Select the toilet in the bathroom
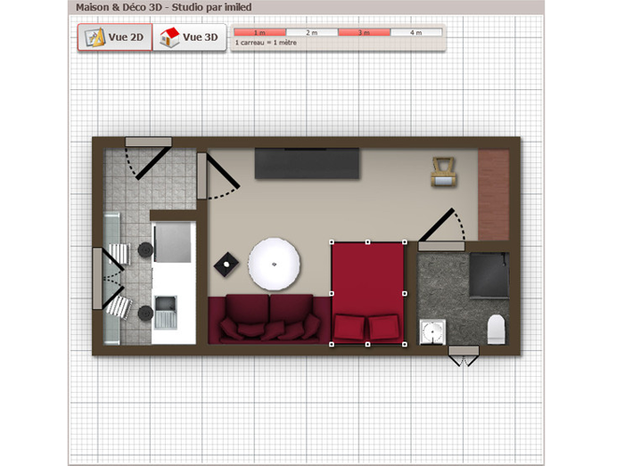The height and width of the screenshot is (466, 625). (x=497, y=329)
